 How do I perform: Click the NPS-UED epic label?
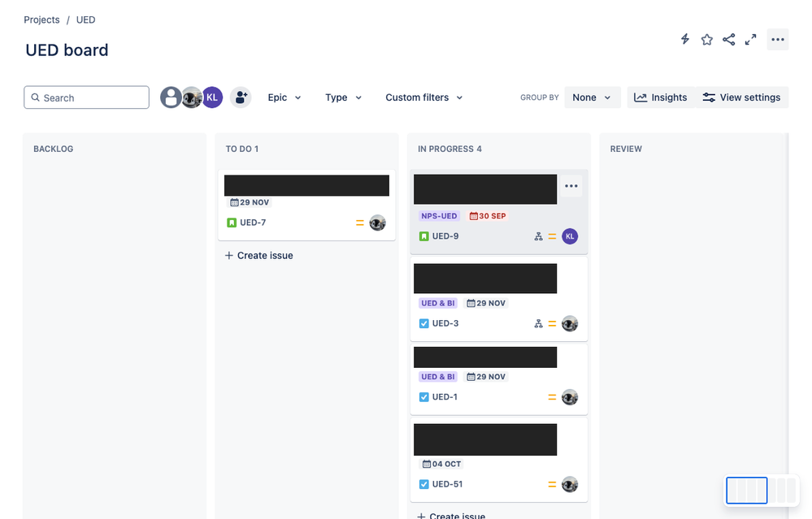(439, 216)
